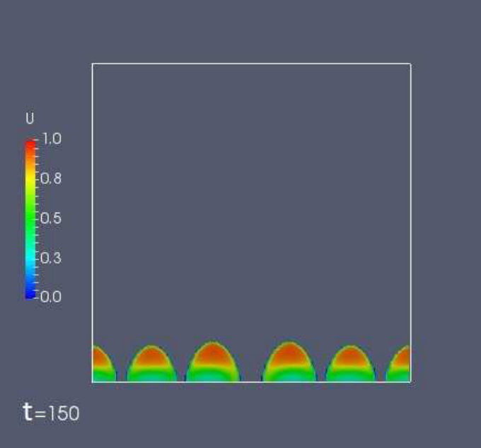Click the legend title 'U'

tap(30, 119)
